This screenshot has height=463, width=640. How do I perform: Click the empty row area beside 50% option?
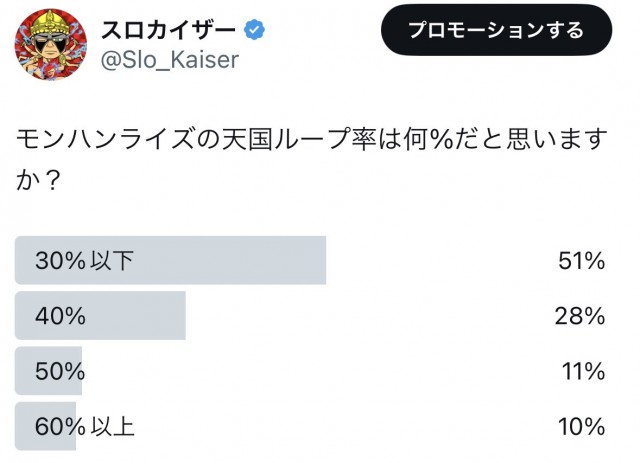320,371
